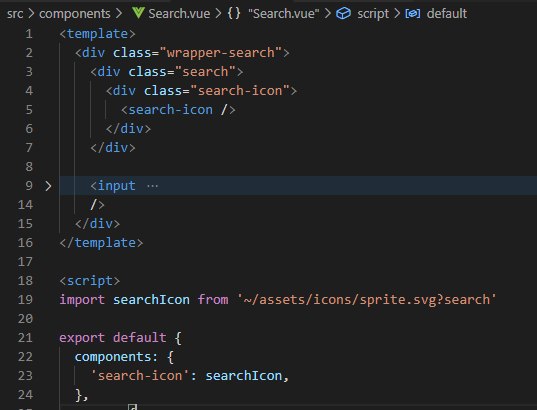Click div tag name on line 2
The width and height of the screenshot is (537, 410).
click(93, 53)
